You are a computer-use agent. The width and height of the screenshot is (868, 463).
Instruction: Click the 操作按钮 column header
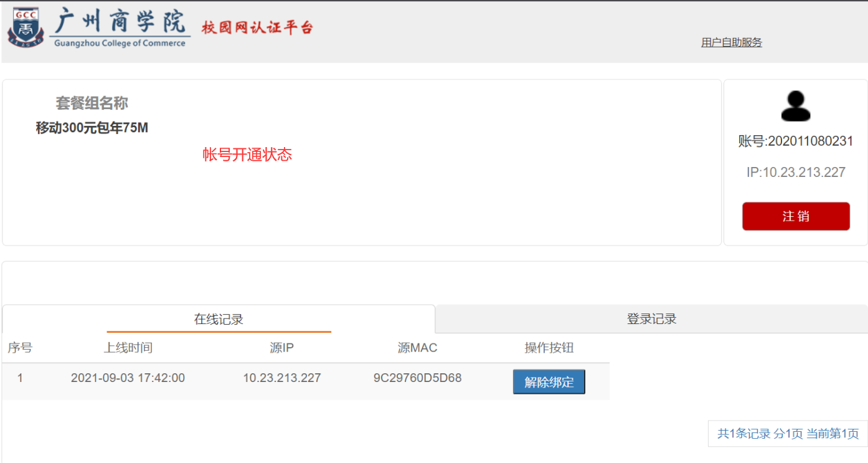(549, 348)
